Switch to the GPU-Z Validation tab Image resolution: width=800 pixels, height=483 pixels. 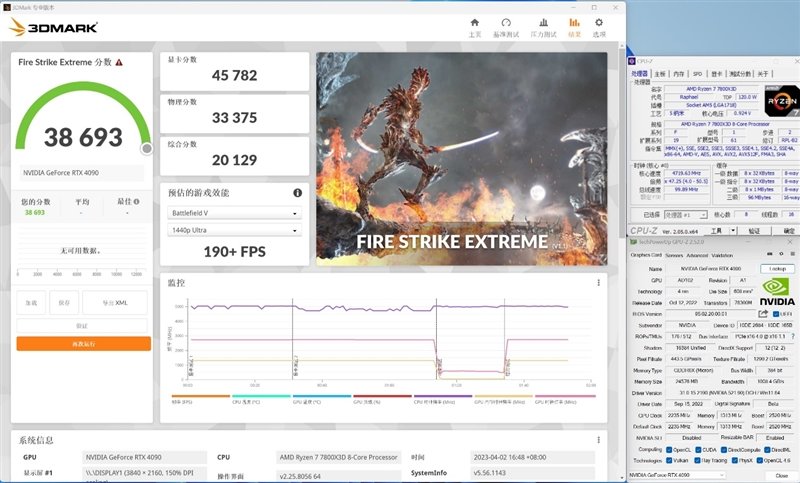coord(722,255)
